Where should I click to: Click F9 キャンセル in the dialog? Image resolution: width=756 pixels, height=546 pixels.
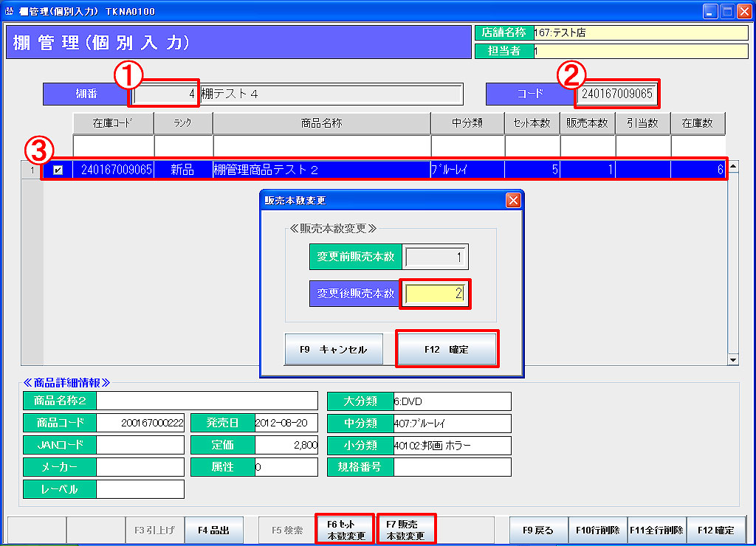334,349
